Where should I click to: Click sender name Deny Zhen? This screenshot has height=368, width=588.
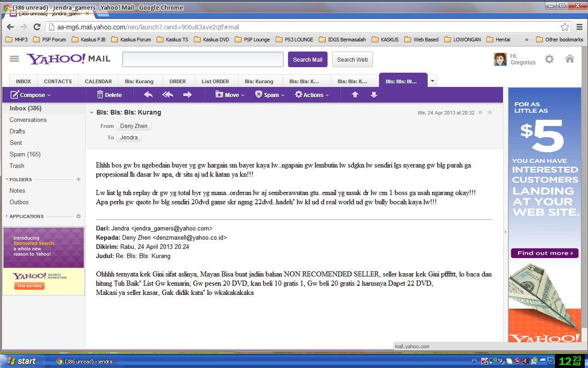point(134,126)
